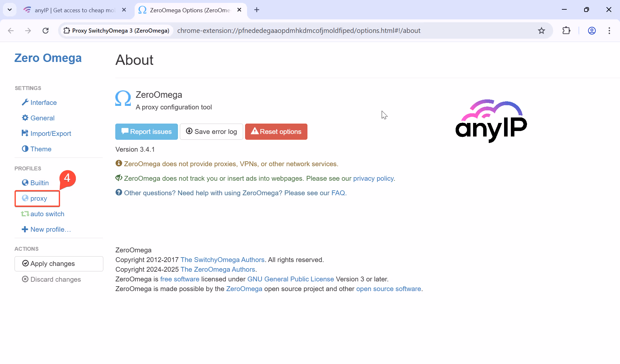
Task: Open Interface settings via the wrench icon
Action: click(x=25, y=102)
